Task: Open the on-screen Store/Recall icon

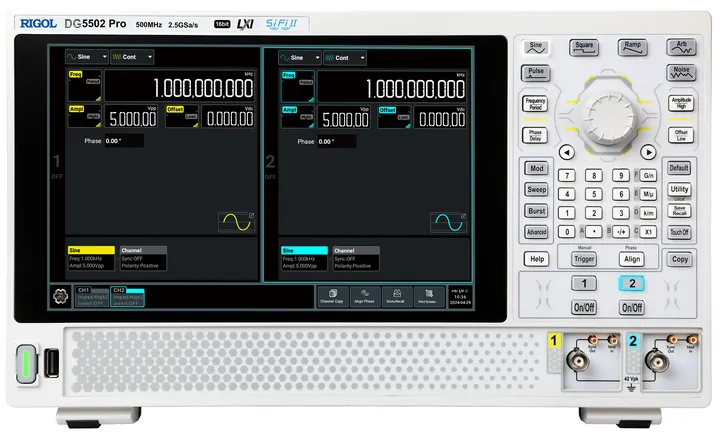Action: point(396,297)
